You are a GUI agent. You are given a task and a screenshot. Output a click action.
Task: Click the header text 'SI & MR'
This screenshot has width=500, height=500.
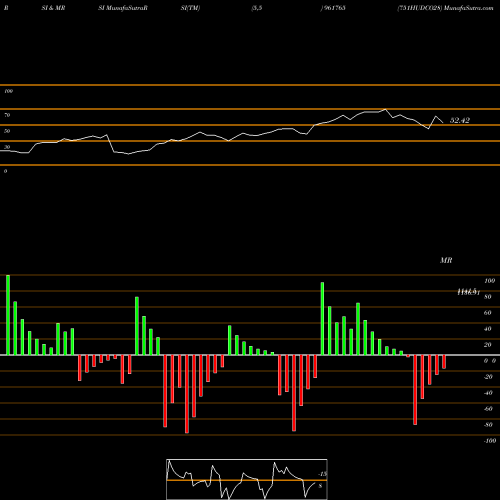[x=53, y=8]
